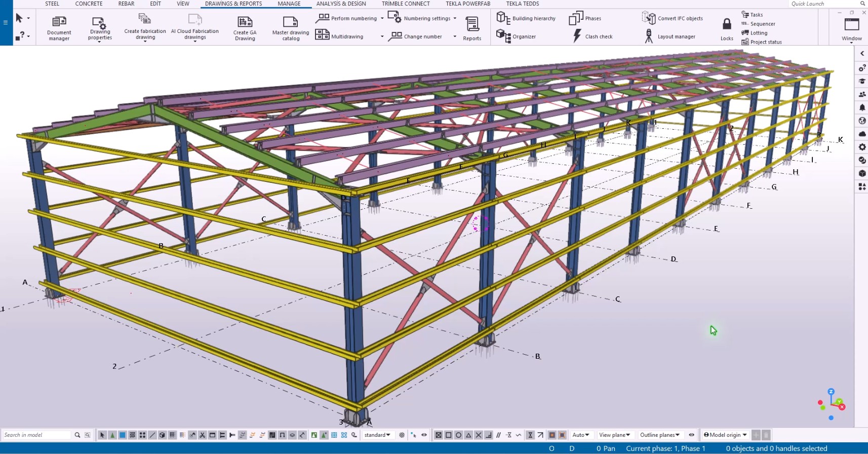Open the notifications bell in side pane
The image size is (868, 454).
point(862,107)
